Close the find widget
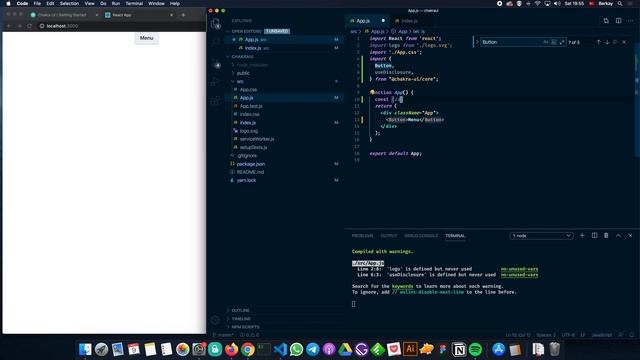Image resolution: width=640 pixels, height=360 pixels. click(x=624, y=42)
